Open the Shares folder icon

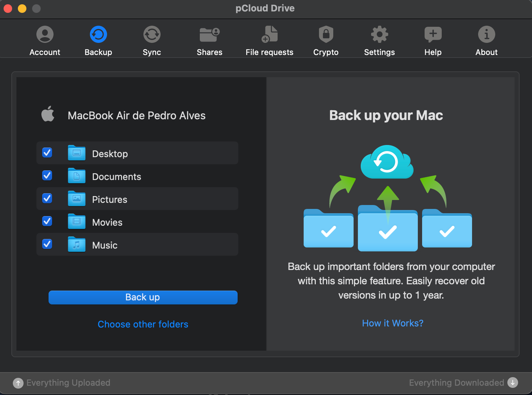coord(210,35)
